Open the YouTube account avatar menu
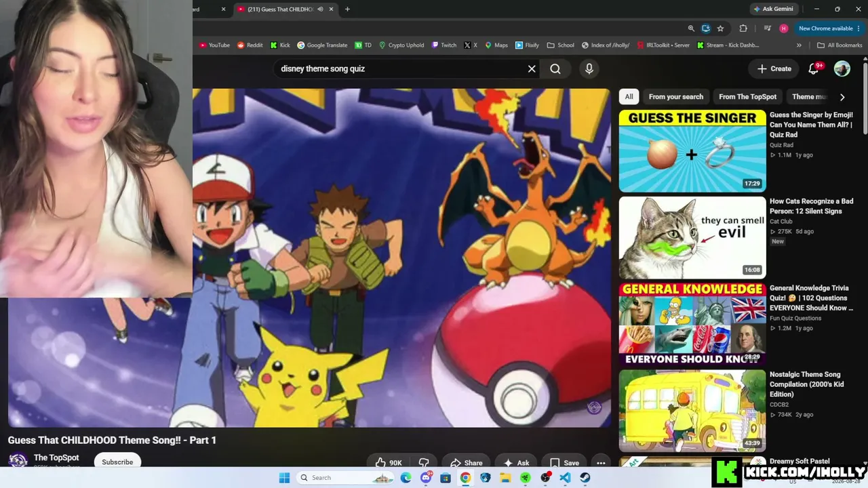The height and width of the screenshot is (488, 868). point(842,68)
